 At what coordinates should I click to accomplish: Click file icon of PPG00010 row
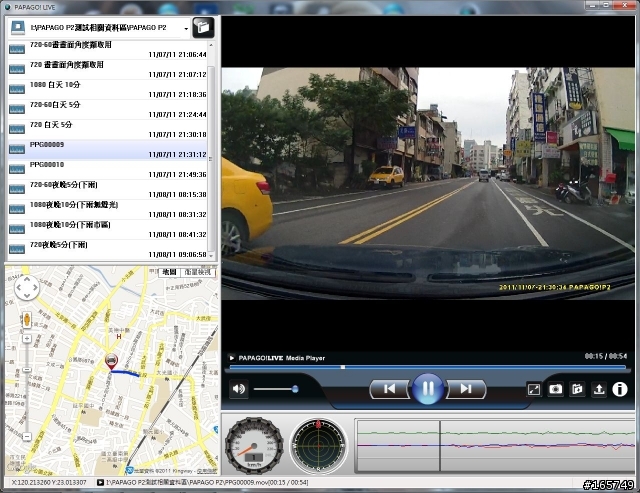click(17, 169)
